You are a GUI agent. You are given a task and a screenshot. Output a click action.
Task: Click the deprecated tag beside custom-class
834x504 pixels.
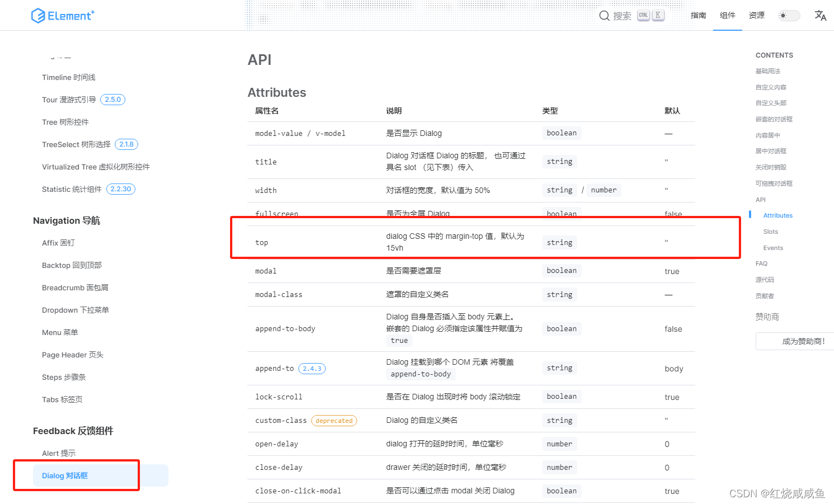[334, 421]
